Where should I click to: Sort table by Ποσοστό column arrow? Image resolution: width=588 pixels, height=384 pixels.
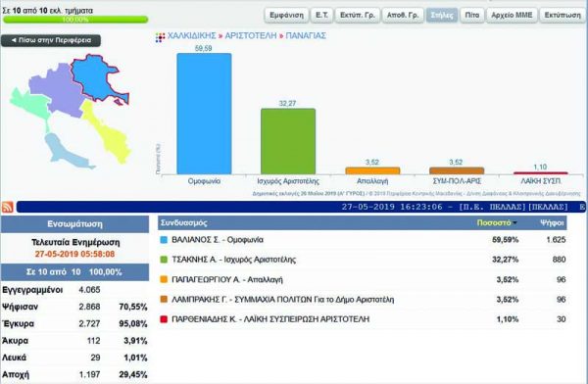(514, 223)
